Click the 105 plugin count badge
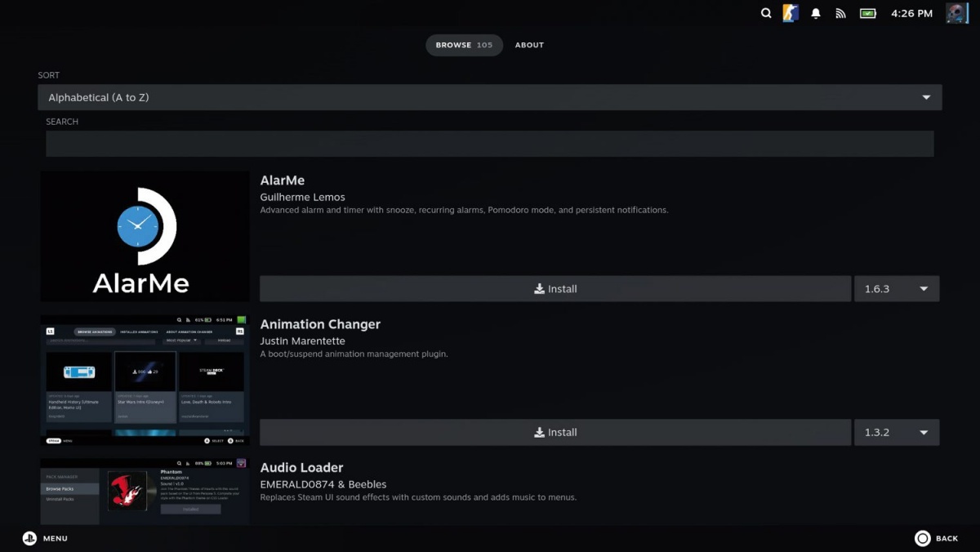The image size is (980, 552). 485,45
